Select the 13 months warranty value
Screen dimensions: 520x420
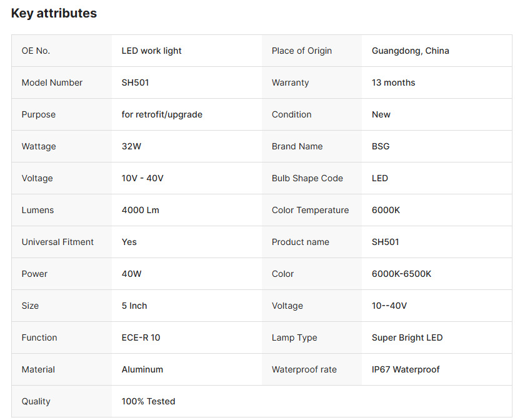[x=393, y=82]
